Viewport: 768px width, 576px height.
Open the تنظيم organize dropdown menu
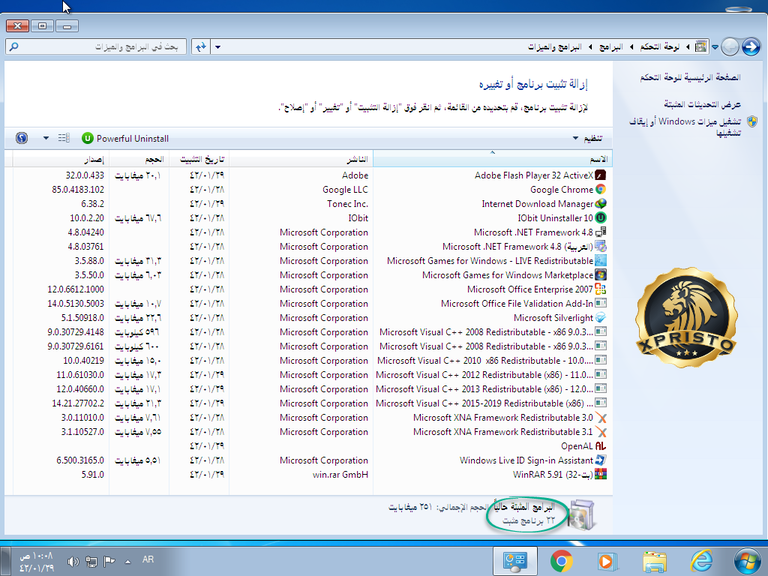(x=587, y=139)
